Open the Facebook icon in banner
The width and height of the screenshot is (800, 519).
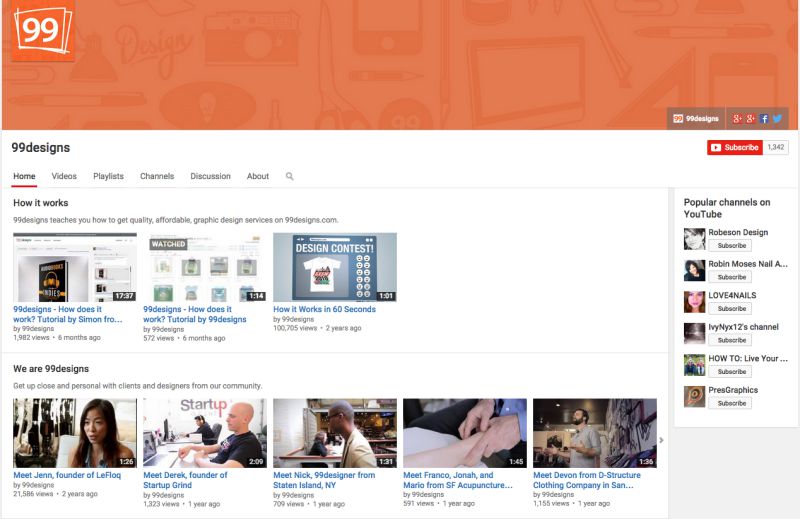pyautogui.click(x=764, y=118)
